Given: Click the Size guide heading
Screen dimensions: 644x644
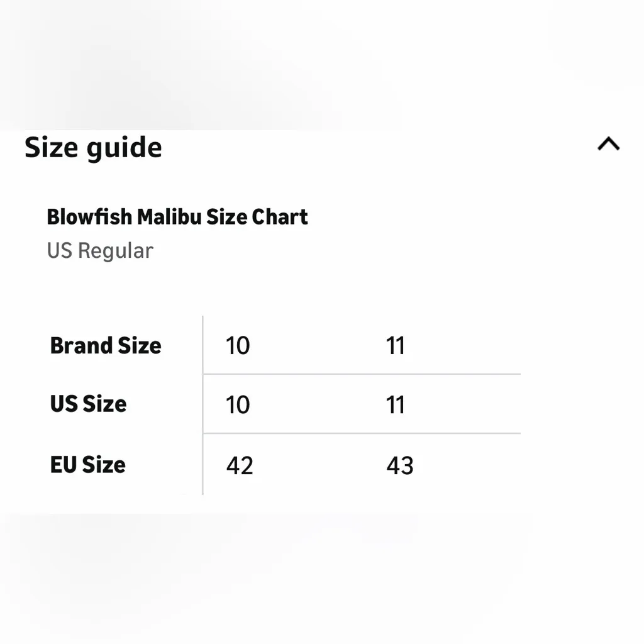Looking at the screenshot, I should coord(93,148).
